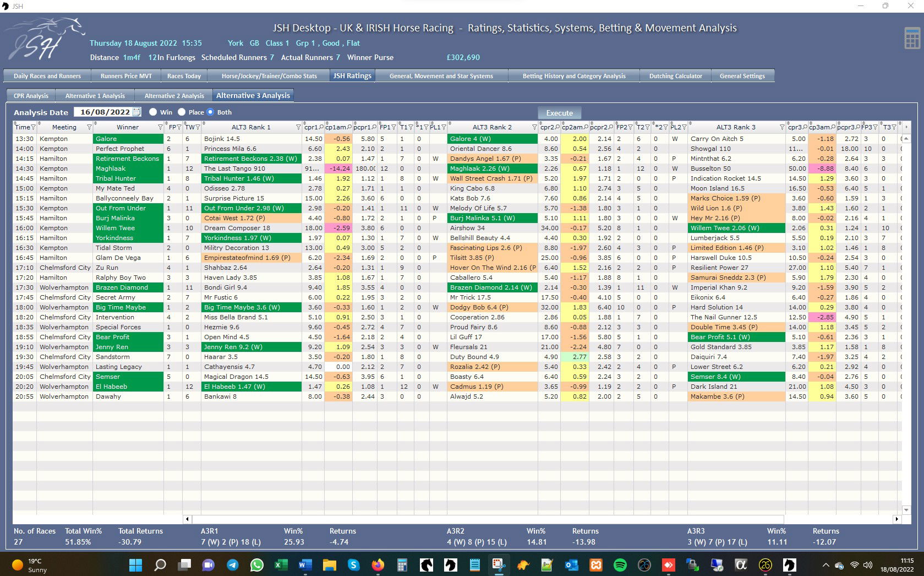Open Spotify from the taskbar
Viewport: 924px width, 576px height.
(x=620, y=564)
